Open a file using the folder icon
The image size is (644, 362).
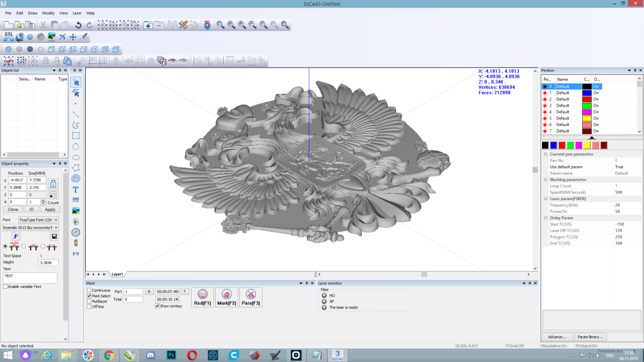[19, 25]
